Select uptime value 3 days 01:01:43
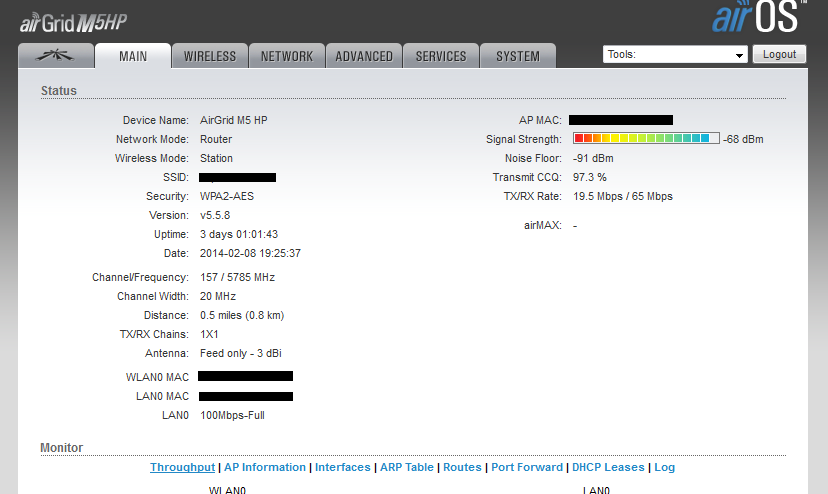Viewport: 828px width, 494px height. click(239, 235)
